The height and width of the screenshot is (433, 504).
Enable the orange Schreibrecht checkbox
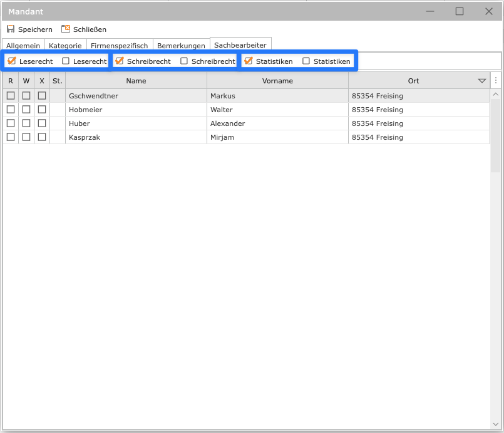[x=120, y=61]
